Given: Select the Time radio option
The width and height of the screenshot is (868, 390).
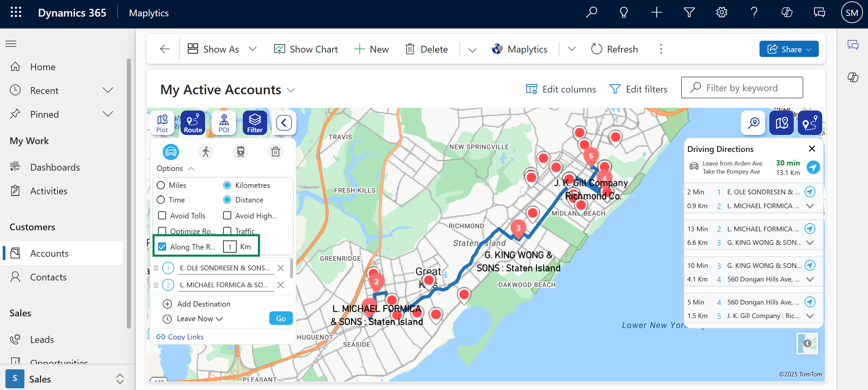Looking at the screenshot, I should tap(161, 200).
